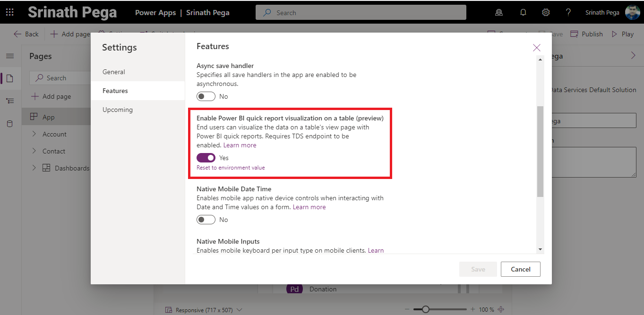Open the environment icon in header
The width and height of the screenshot is (644, 315).
pyautogui.click(x=499, y=12)
